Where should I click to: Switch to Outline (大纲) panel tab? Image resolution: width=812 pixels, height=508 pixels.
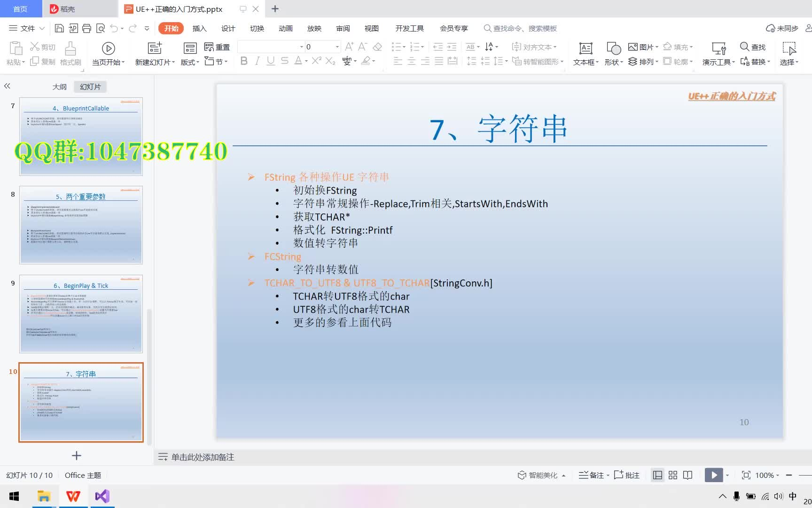click(59, 87)
